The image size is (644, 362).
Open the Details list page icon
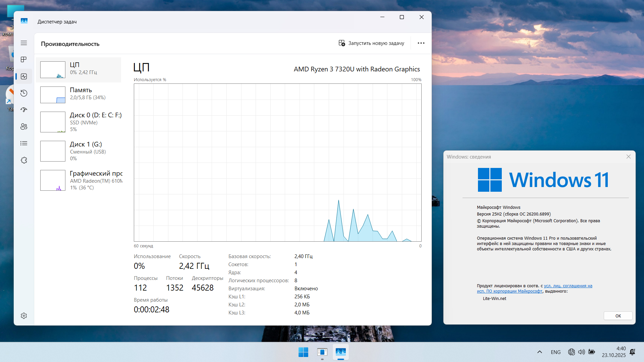tap(24, 143)
